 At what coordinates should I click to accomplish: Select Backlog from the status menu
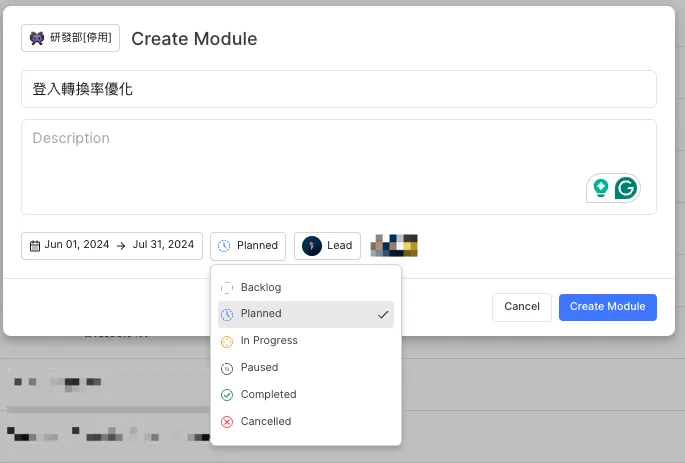261,288
